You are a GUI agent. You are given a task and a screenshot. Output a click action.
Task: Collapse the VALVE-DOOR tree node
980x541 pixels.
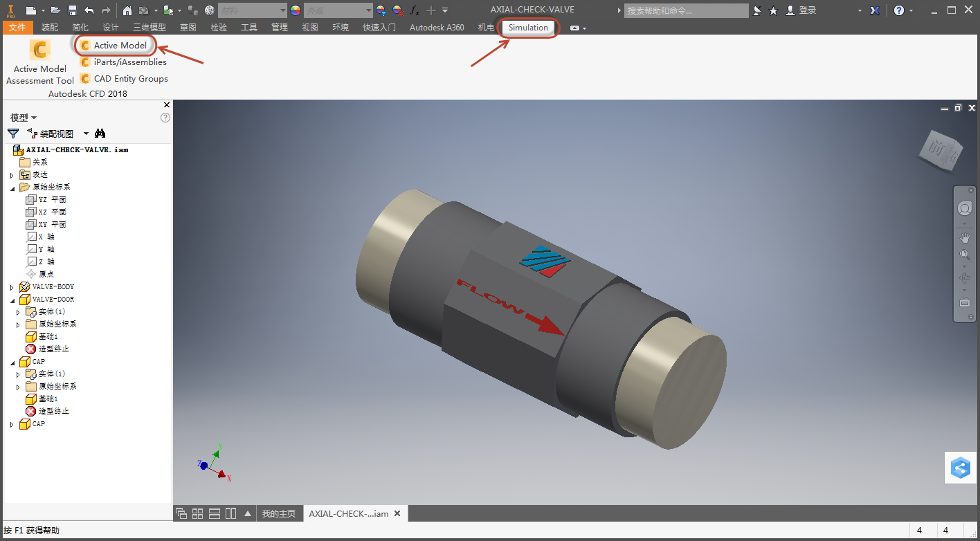(x=12, y=300)
